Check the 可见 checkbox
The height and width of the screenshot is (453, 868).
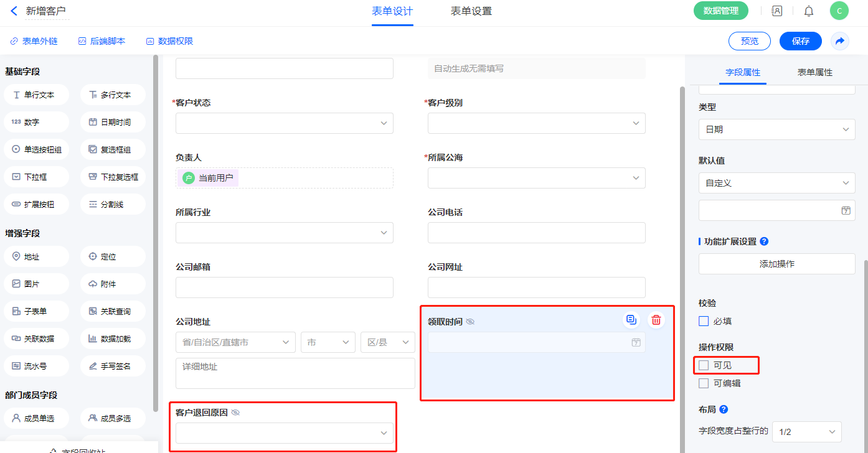[x=704, y=365]
